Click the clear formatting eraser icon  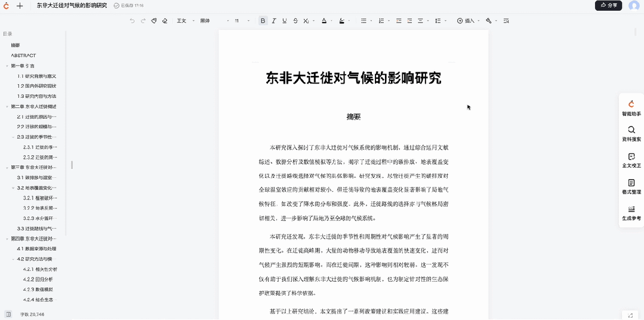(165, 21)
